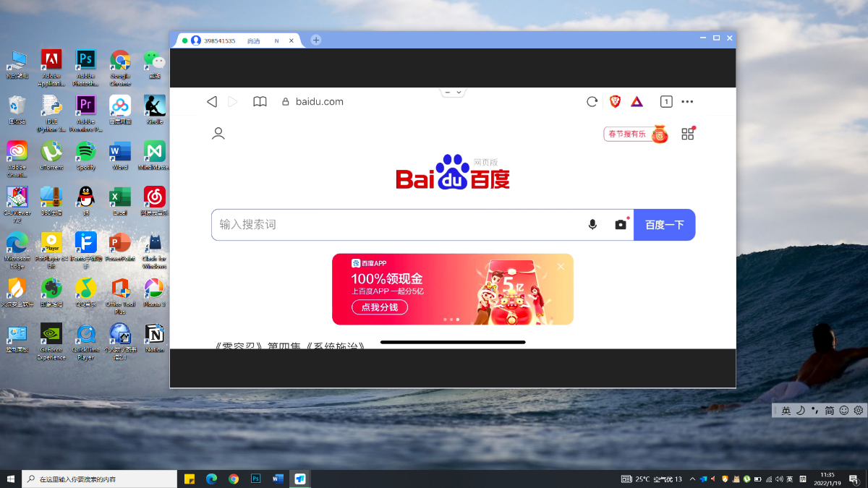Reload the baidu.com page
This screenshot has height=488, width=868.
592,102
